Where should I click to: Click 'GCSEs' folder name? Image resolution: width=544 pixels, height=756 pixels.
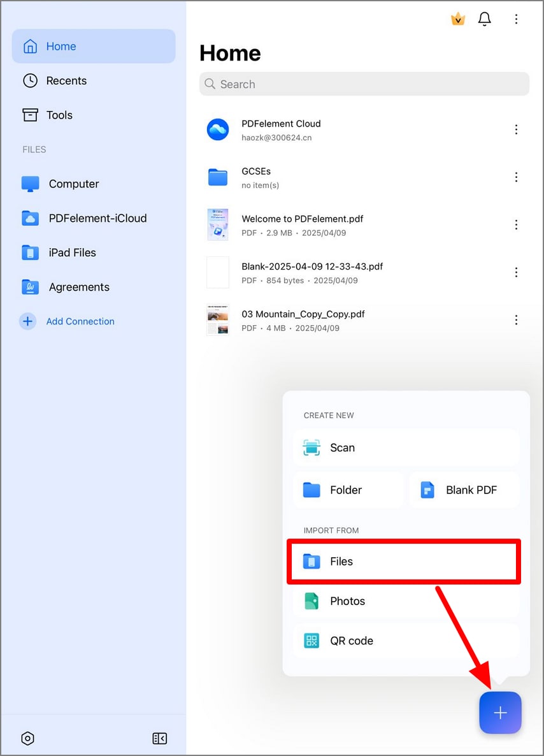256,171
